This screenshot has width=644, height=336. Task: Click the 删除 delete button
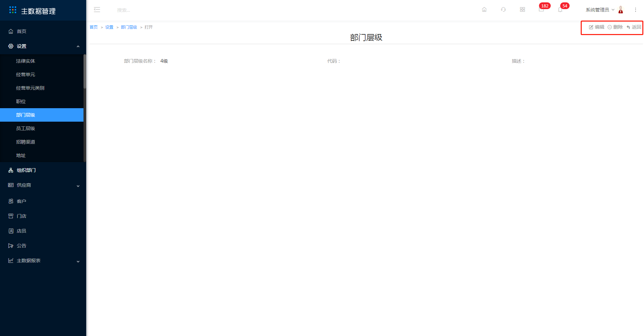615,27
